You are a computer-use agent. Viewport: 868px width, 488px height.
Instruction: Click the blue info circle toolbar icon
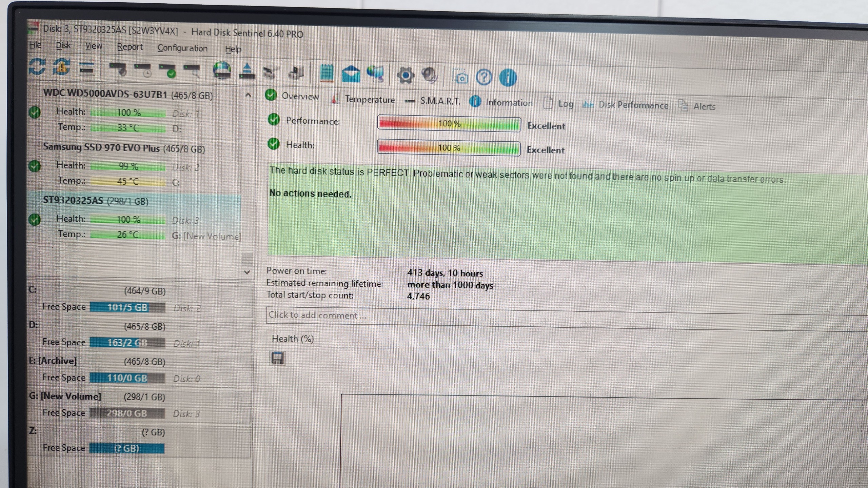(508, 78)
